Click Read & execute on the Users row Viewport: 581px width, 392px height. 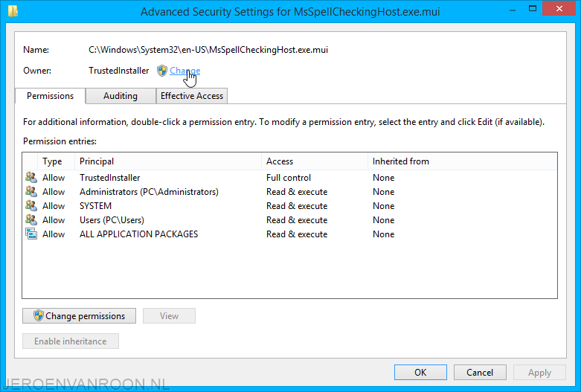[297, 219]
